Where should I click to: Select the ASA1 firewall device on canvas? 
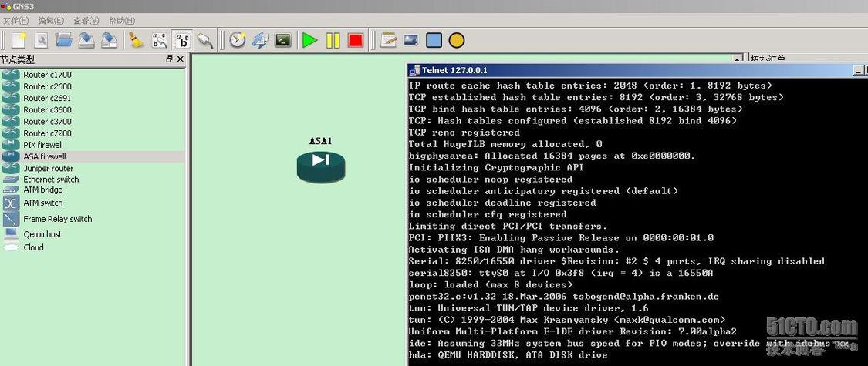click(x=320, y=166)
